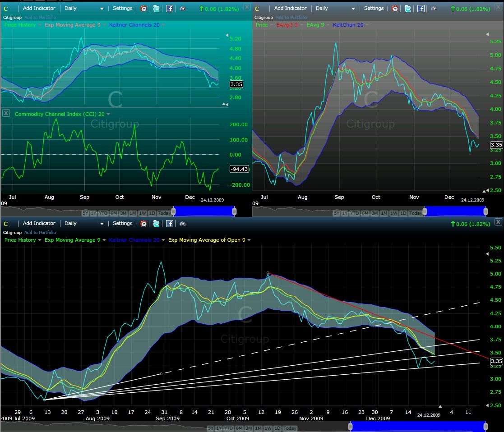The image size is (504, 432).
Task: Select YTD range in top-left chart
Action: (103, 213)
